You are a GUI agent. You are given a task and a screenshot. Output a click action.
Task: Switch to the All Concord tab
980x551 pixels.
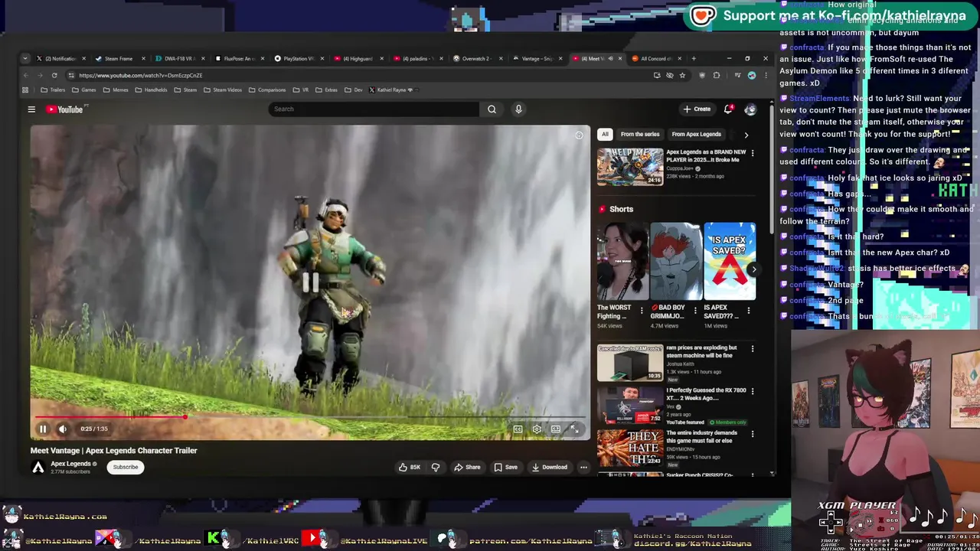pos(655,58)
